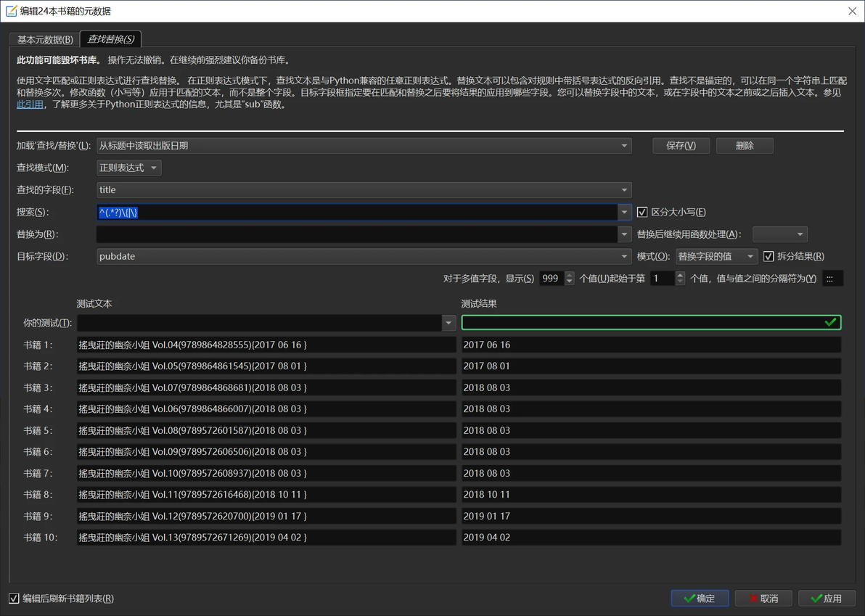This screenshot has width=865, height=616.
Task: Open the 替换后继续用函数处理 dropdown
Action: [x=779, y=234]
